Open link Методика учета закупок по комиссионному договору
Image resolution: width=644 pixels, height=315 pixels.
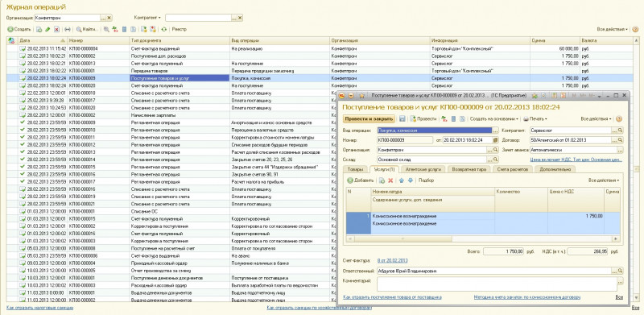click(528, 297)
